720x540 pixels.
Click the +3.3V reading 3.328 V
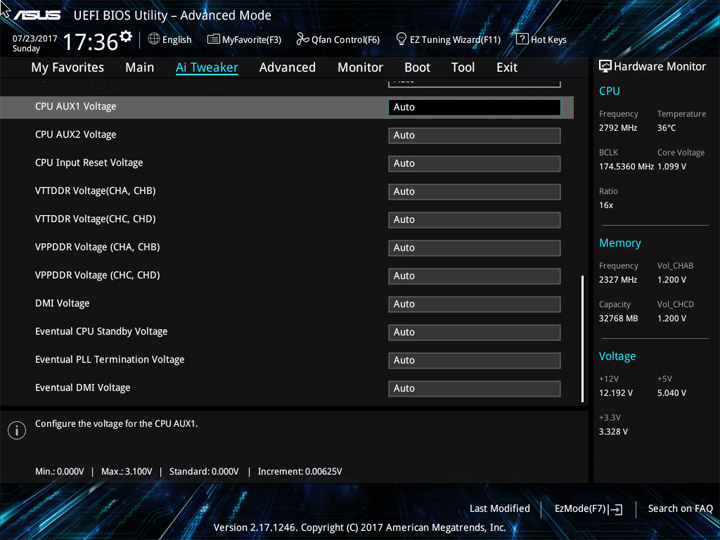coord(613,432)
